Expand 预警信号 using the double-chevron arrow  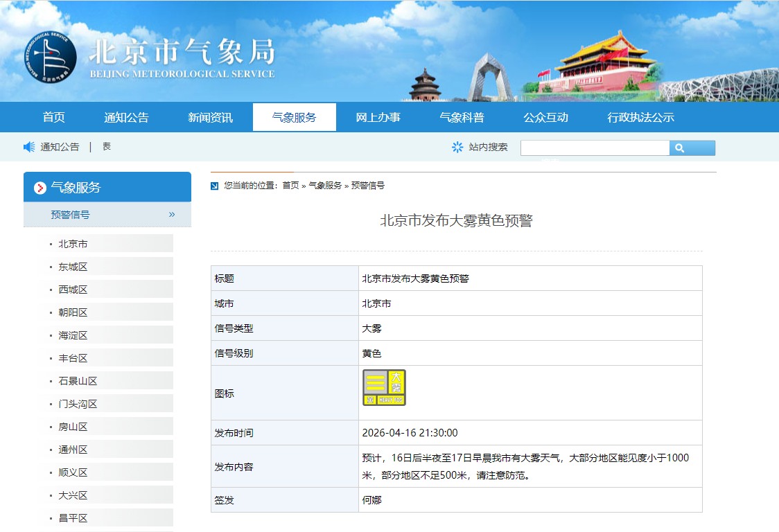(171, 214)
